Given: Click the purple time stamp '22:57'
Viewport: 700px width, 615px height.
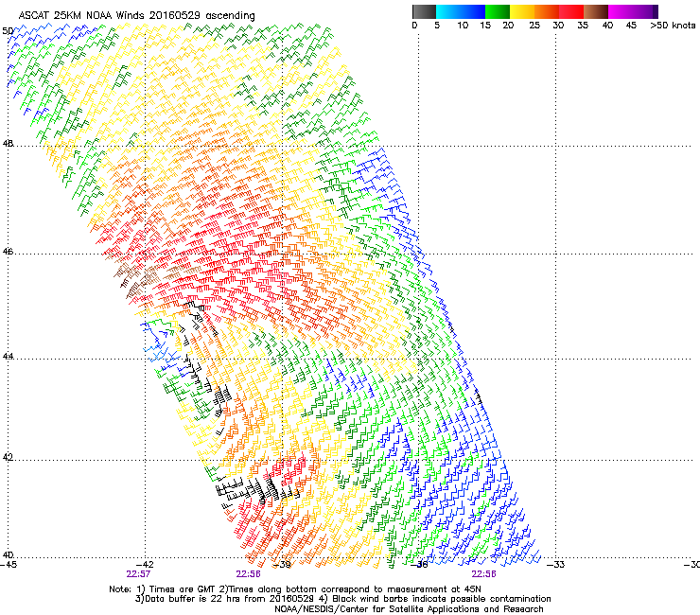Looking at the screenshot, I should [138, 574].
